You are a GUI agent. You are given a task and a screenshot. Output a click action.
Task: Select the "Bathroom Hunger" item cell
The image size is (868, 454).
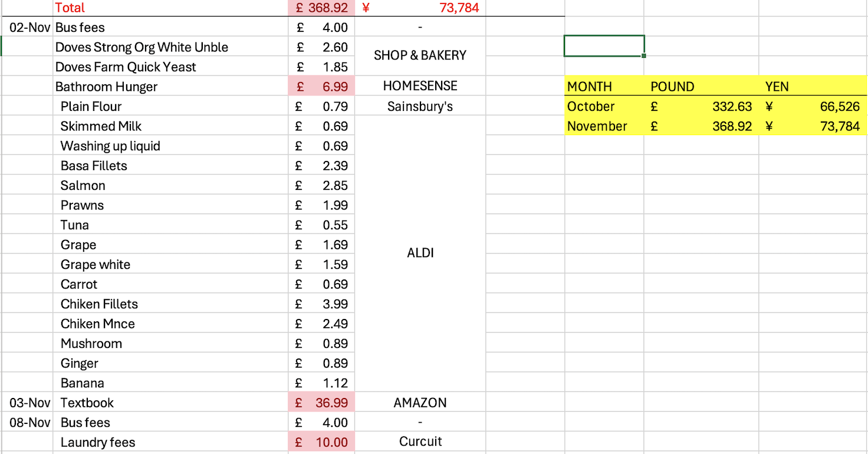pos(106,87)
